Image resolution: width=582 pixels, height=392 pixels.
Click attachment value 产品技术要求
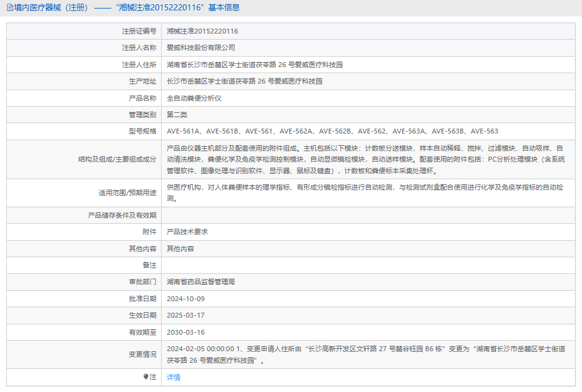(x=187, y=232)
